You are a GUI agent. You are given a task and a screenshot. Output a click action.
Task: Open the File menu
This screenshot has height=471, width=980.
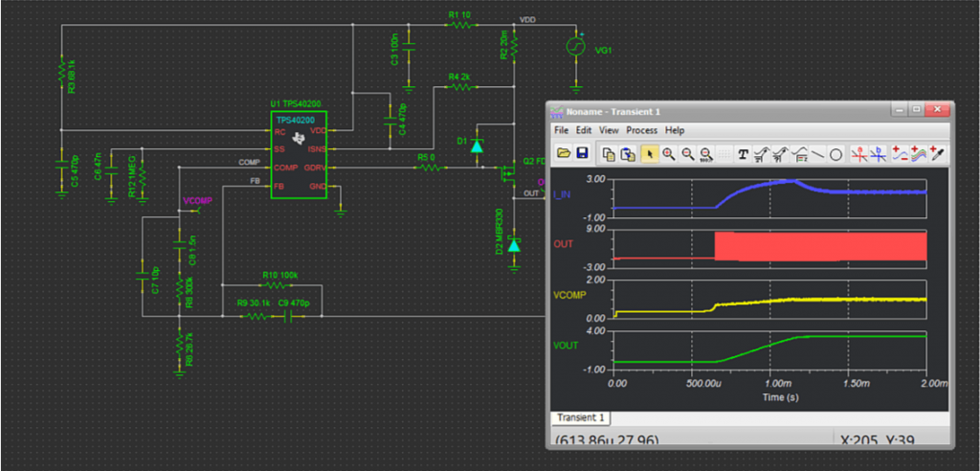click(561, 130)
